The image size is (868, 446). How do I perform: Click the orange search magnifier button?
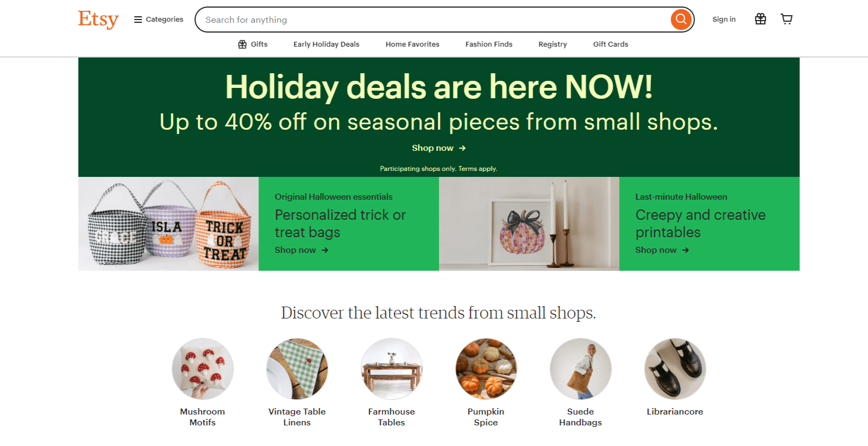[x=680, y=19]
